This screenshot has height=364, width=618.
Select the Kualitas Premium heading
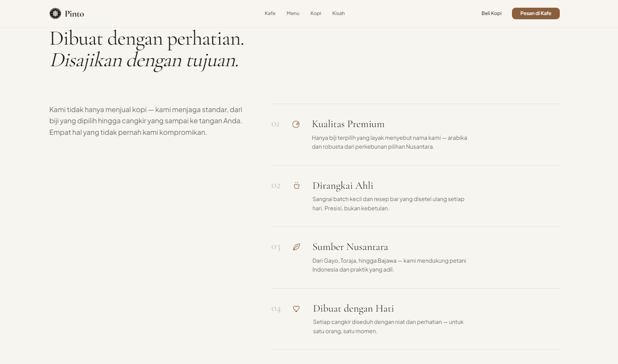348,124
